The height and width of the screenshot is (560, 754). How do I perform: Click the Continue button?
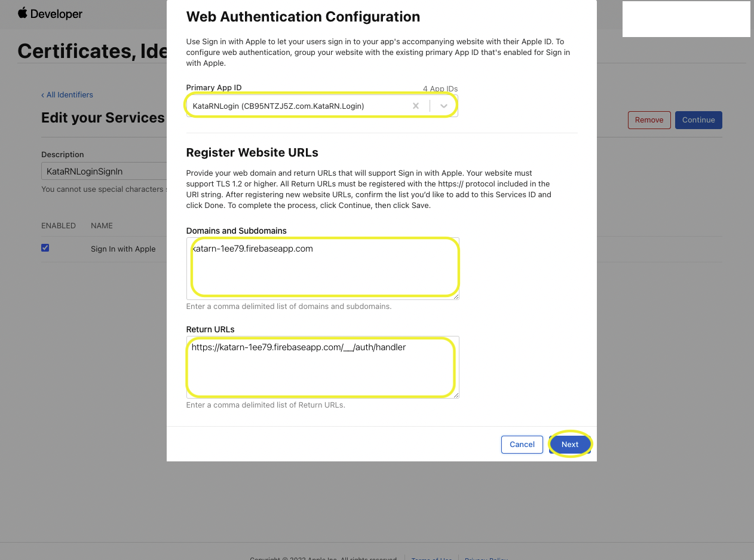pos(698,120)
